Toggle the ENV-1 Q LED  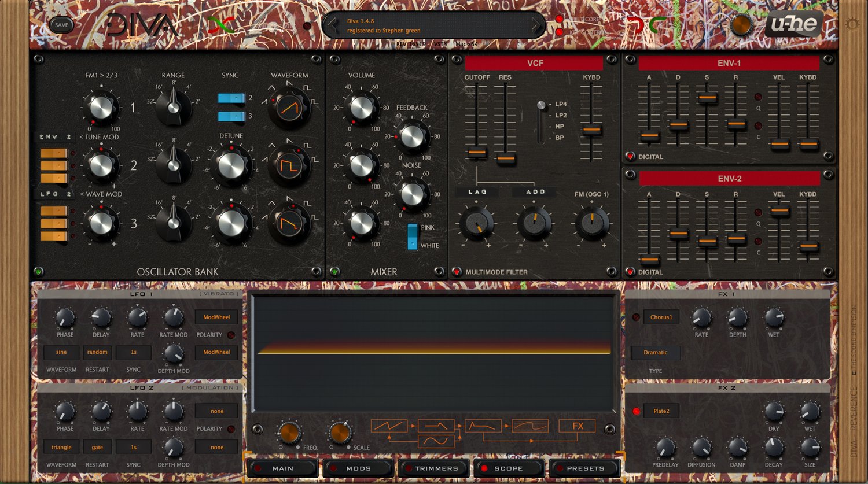(758, 97)
